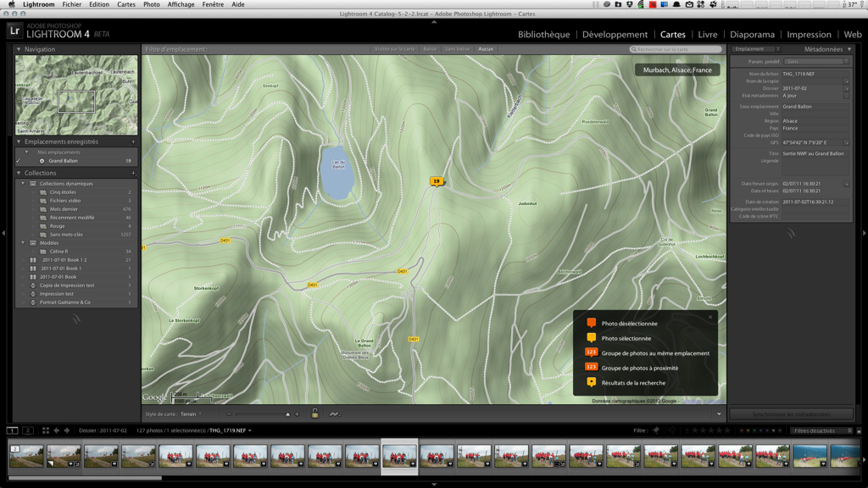Click the yellow photo marker 19 on map
This screenshot has height=488, width=868.
pyautogui.click(x=437, y=181)
